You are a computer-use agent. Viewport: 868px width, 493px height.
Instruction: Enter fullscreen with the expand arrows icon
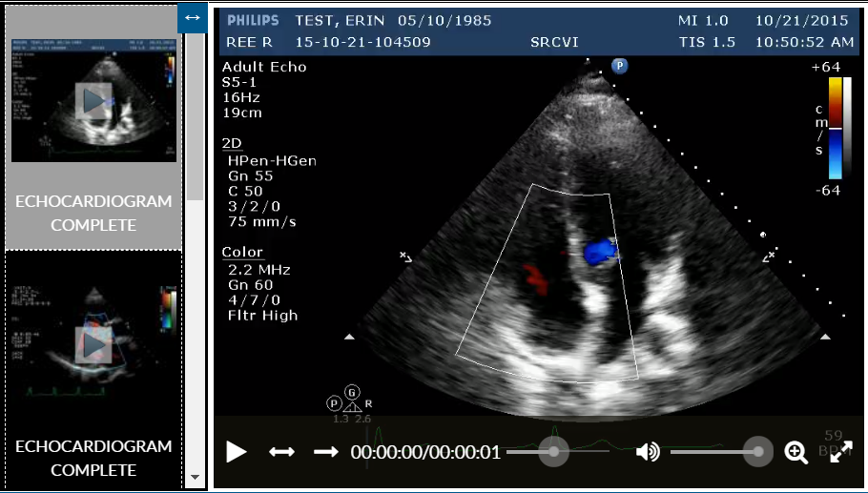coord(840,453)
